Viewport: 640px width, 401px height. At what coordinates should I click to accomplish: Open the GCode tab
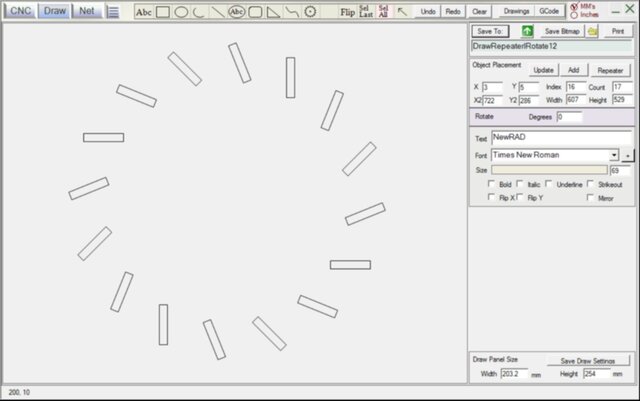pyautogui.click(x=549, y=12)
